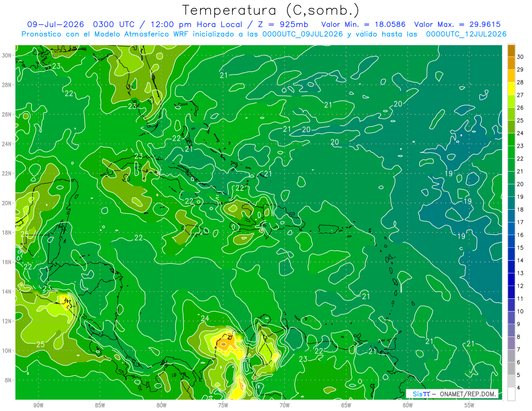
Task: Click the 85W longitude axis label
Action: click(100, 406)
